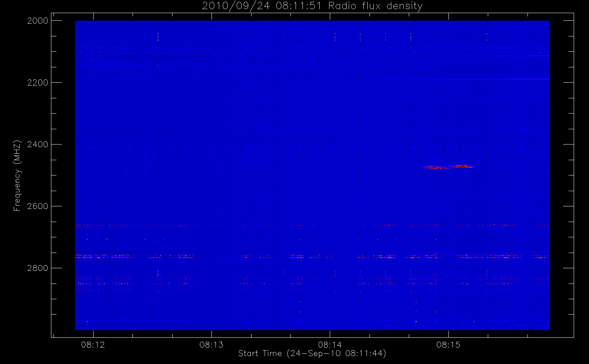
Task: Click the "Frequency (MHZ)" y-axis label
Action: [x=17, y=175]
